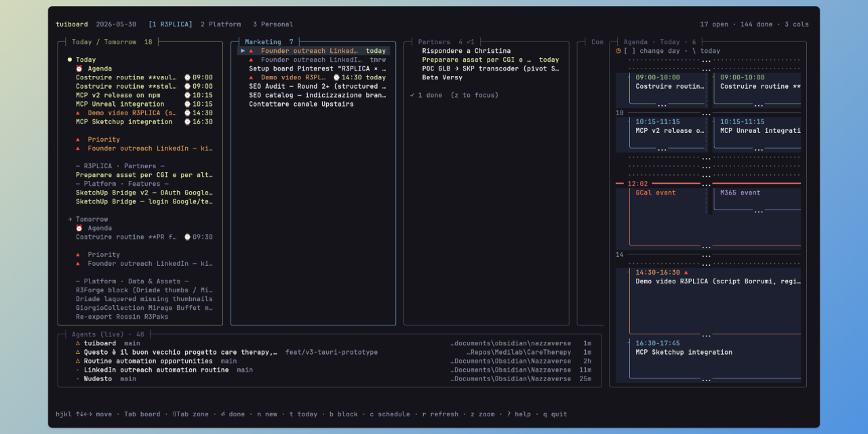Viewport: 868px width, 434px height.
Task: Click the warning triangle beside Questo è il buon agent
Action: [78, 352]
